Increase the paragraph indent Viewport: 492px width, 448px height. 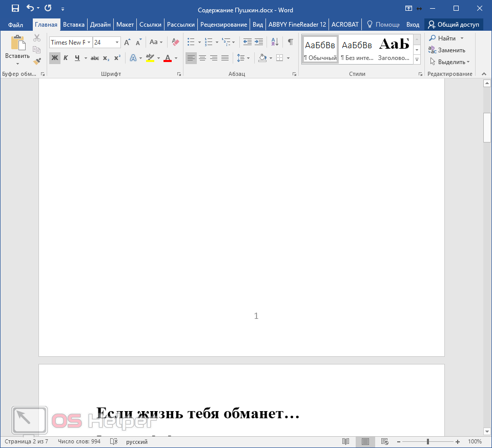point(259,42)
